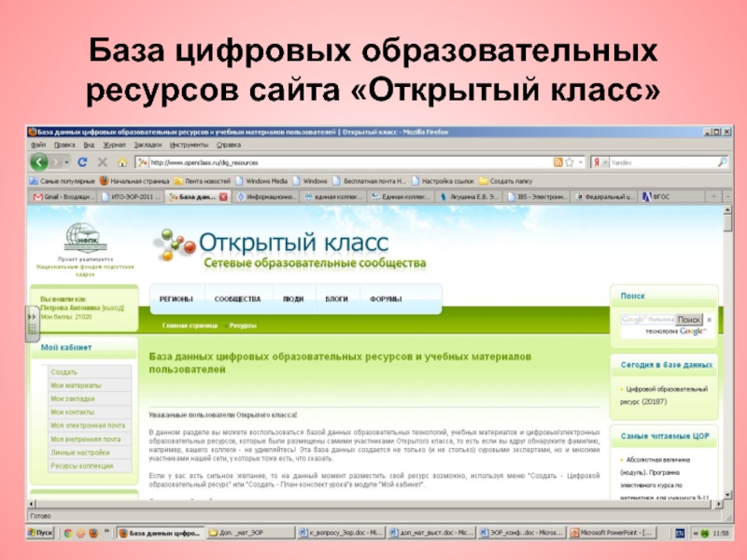Open the ЛЮДИ navigation item
This screenshot has height=560, width=747.
click(x=293, y=299)
